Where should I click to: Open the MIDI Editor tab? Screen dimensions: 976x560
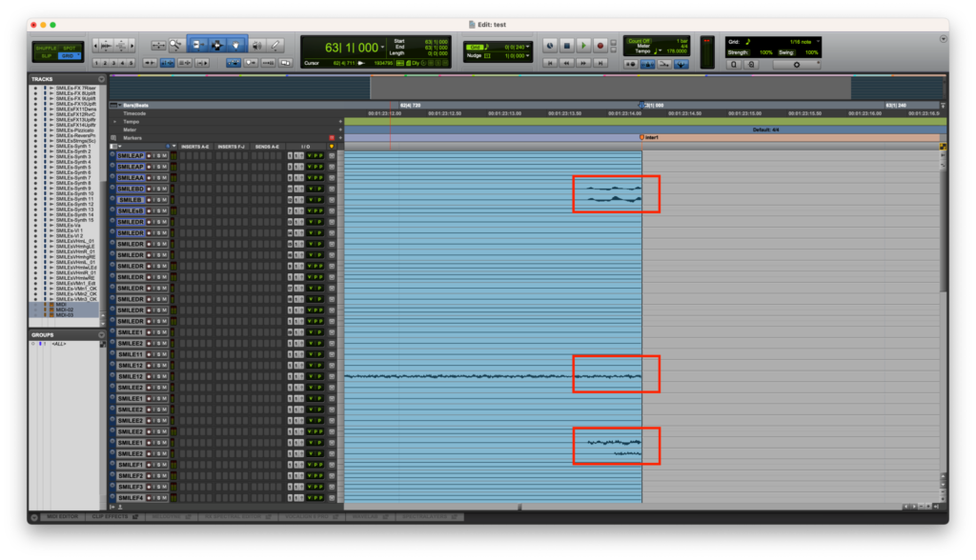click(x=62, y=516)
